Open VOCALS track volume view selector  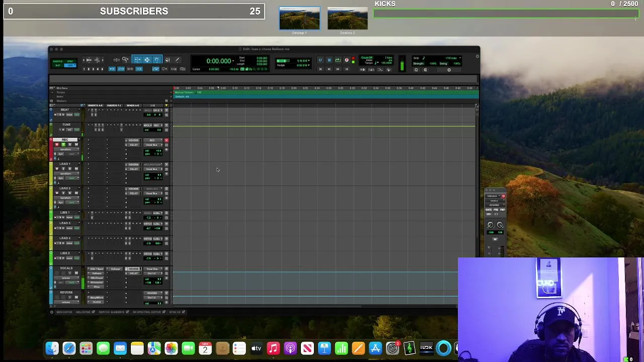pos(66,278)
